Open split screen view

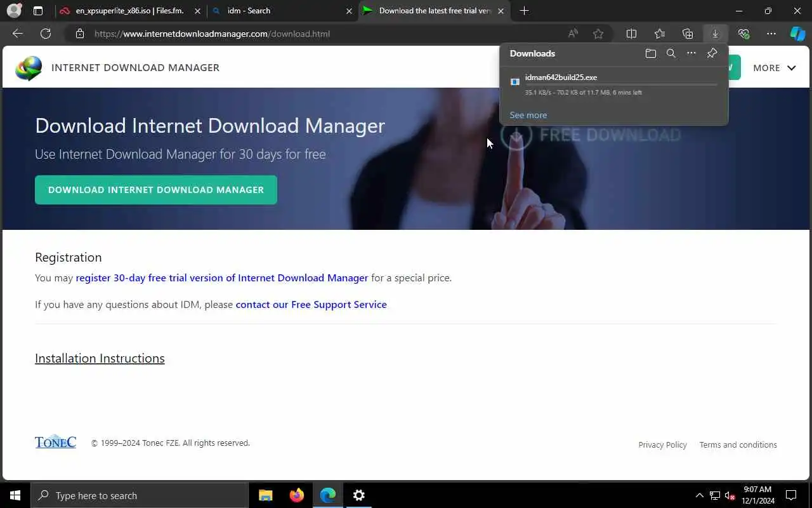coord(632,34)
